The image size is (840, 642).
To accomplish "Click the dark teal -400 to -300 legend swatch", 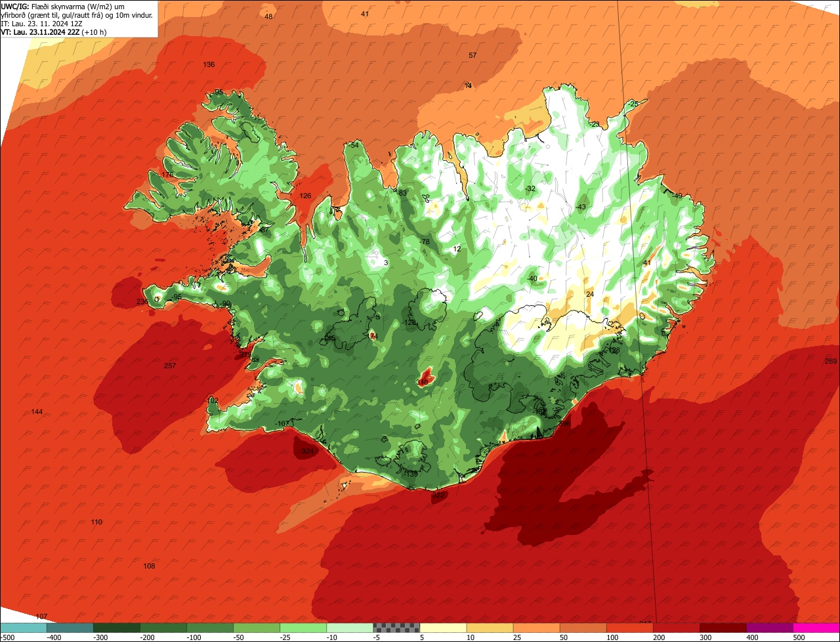I will (70, 628).
